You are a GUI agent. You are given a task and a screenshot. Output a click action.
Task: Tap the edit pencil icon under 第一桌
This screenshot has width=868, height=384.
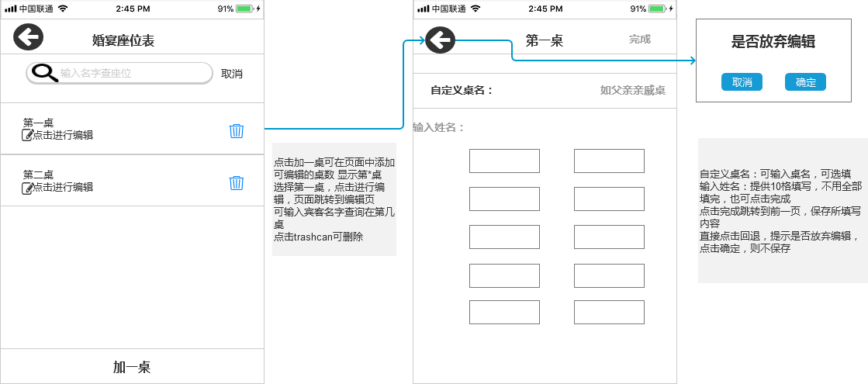pyautogui.click(x=27, y=135)
